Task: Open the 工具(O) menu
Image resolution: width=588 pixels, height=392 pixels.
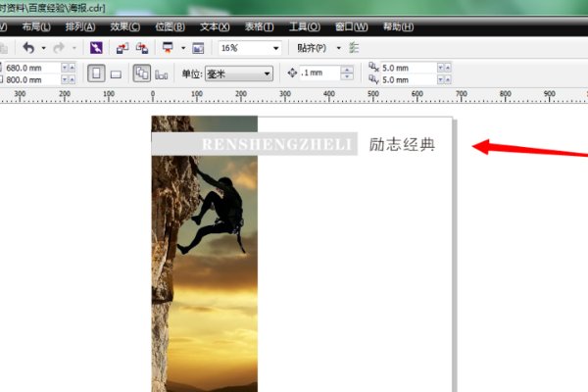Action: pyautogui.click(x=307, y=26)
